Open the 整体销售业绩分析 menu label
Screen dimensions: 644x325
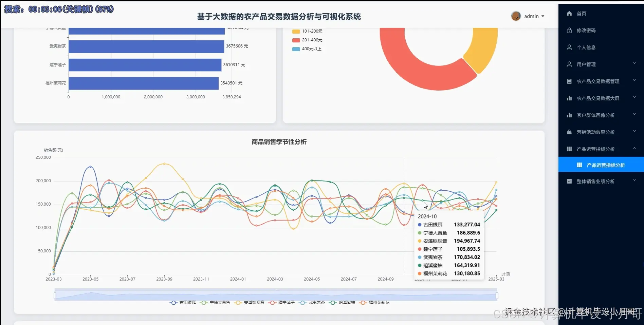pos(595,181)
